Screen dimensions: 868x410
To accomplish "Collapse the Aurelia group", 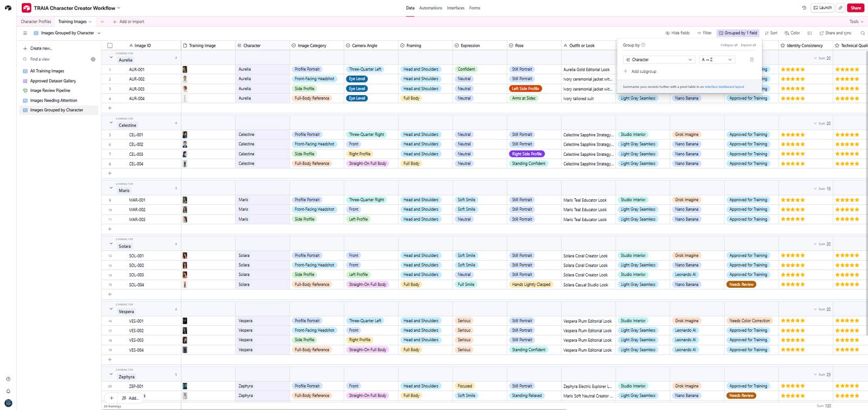I will 111,58.
